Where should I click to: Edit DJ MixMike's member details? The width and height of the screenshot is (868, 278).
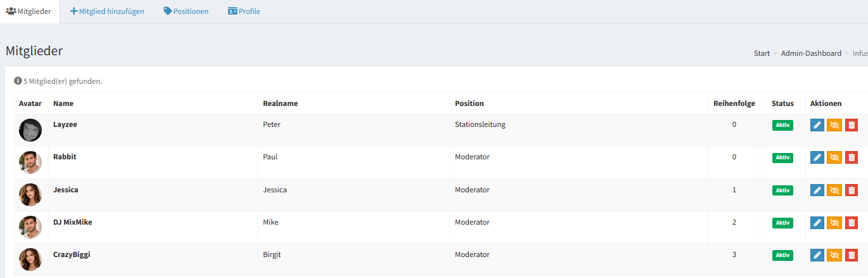[x=817, y=222]
